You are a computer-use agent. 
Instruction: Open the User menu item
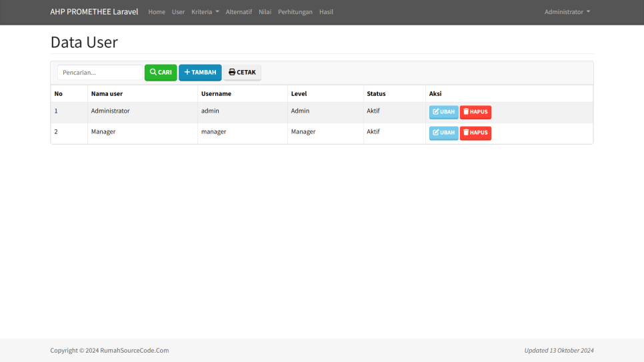(x=178, y=12)
